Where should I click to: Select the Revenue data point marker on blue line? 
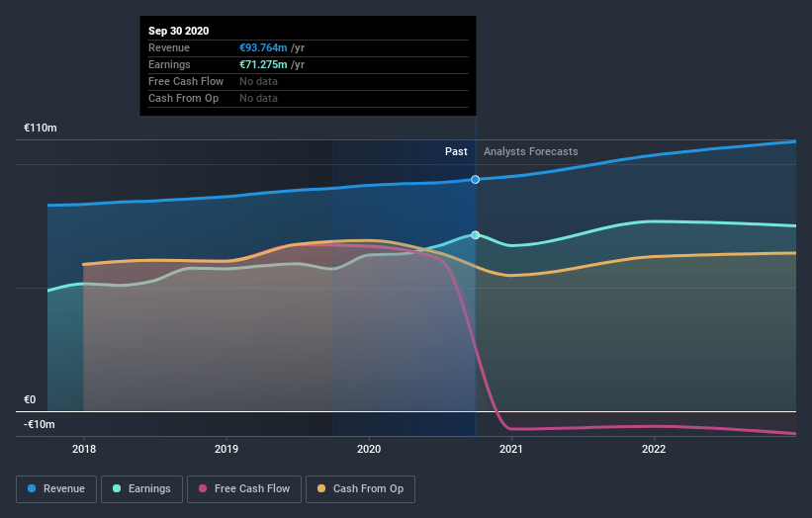475,180
